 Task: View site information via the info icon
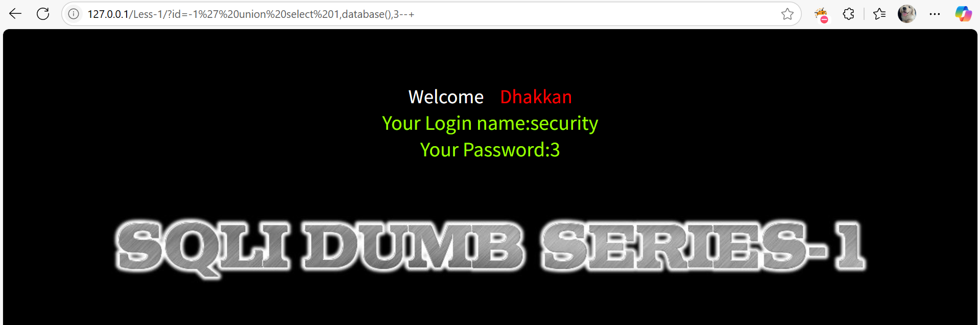click(74, 14)
